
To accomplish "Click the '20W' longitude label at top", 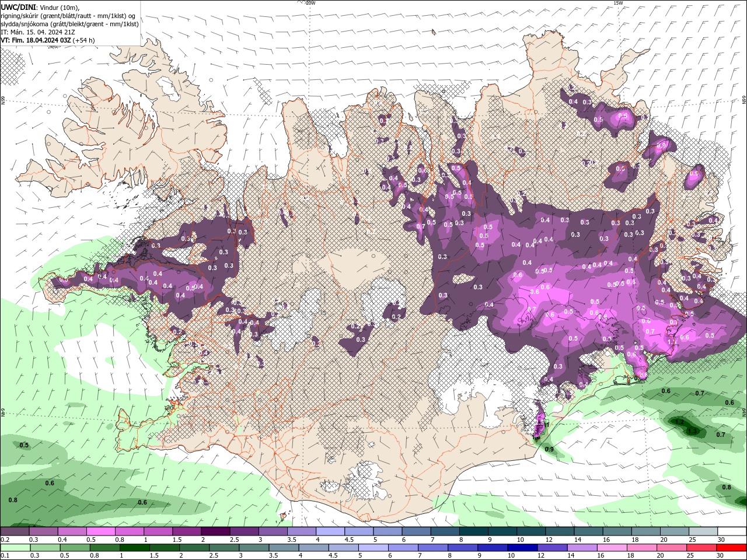I will click(310, 3).
